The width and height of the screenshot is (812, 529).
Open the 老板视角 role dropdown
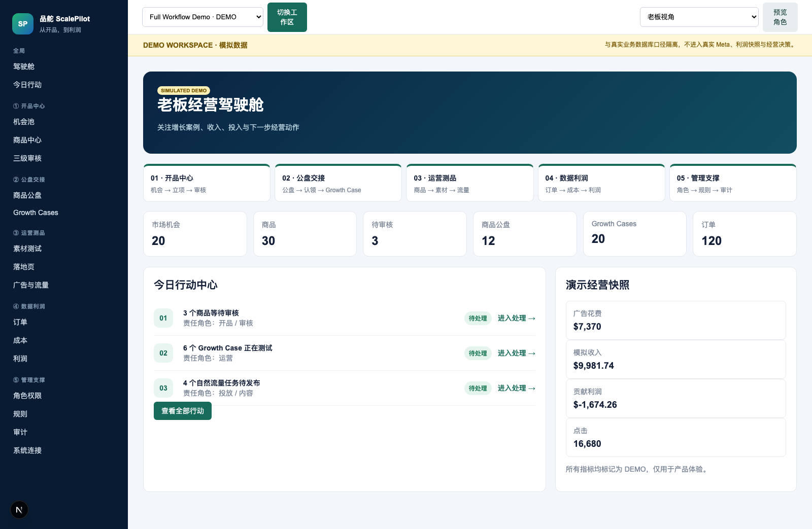click(x=699, y=17)
